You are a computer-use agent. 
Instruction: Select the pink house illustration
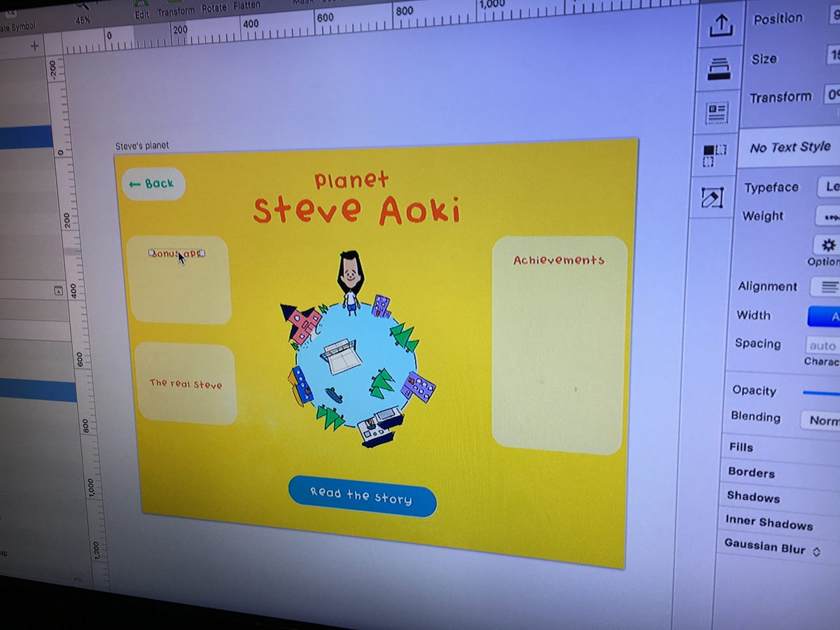point(302,323)
